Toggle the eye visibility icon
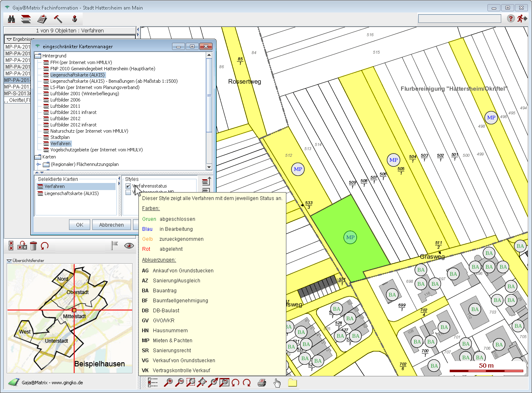This screenshot has height=393, width=532. 129,246
